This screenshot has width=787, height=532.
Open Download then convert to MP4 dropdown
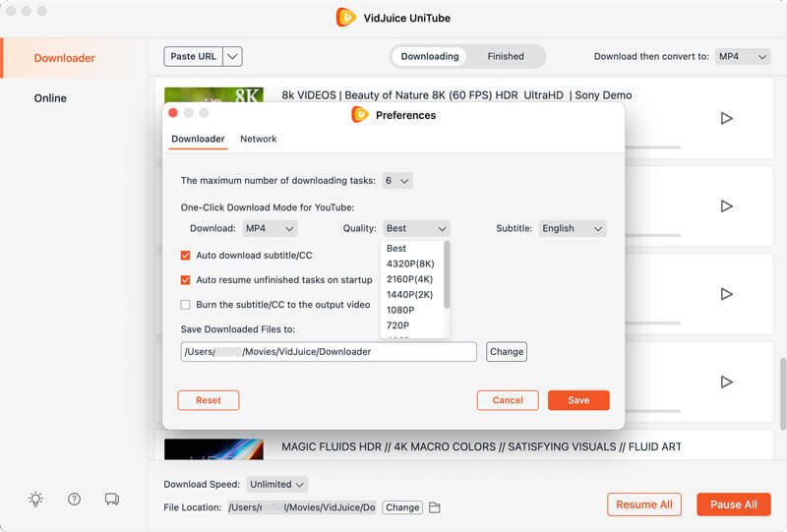743,57
